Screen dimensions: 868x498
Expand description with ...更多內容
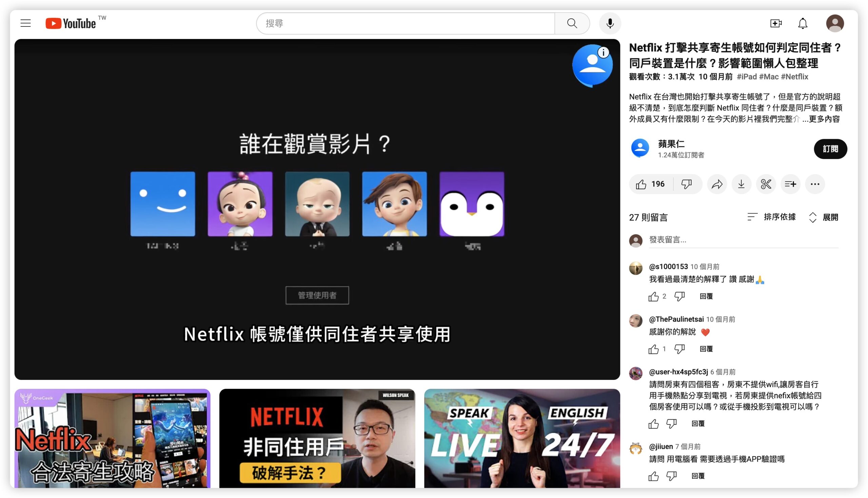pyautogui.click(x=821, y=119)
